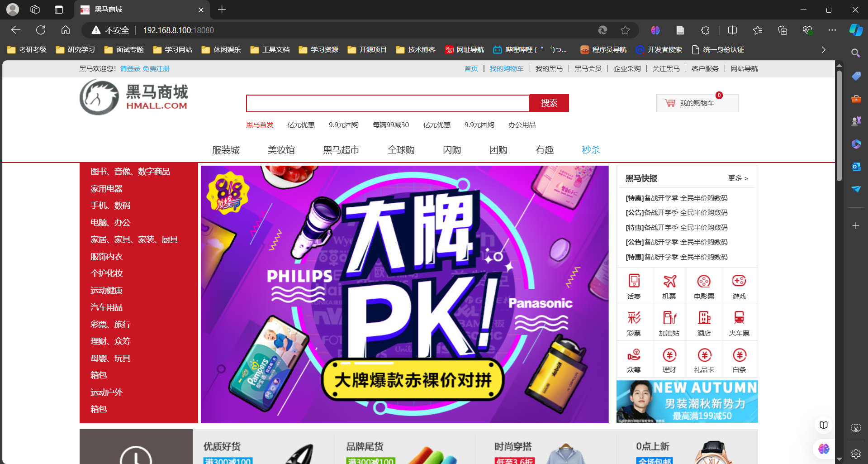This screenshot has width=868, height=464.
Task: Open the NEW AUTUMN menswear ad banner
Action: pos(687,402)
